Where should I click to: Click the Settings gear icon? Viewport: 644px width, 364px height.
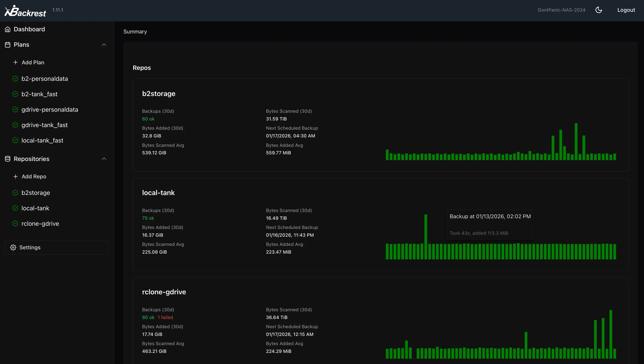click(13, 248)
